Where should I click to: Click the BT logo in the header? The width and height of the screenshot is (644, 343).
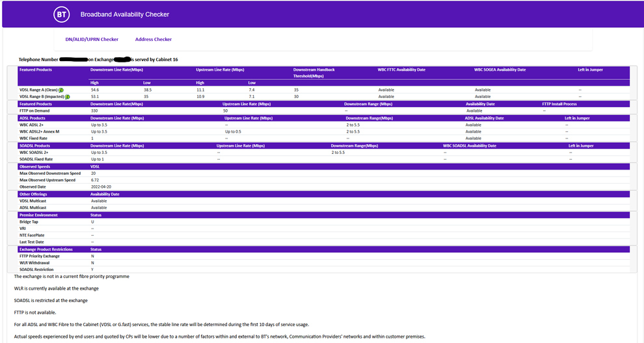click(61, 14)
